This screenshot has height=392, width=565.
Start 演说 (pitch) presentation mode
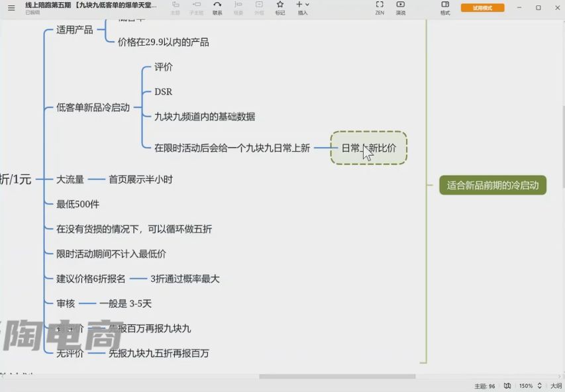pos(400,7)
